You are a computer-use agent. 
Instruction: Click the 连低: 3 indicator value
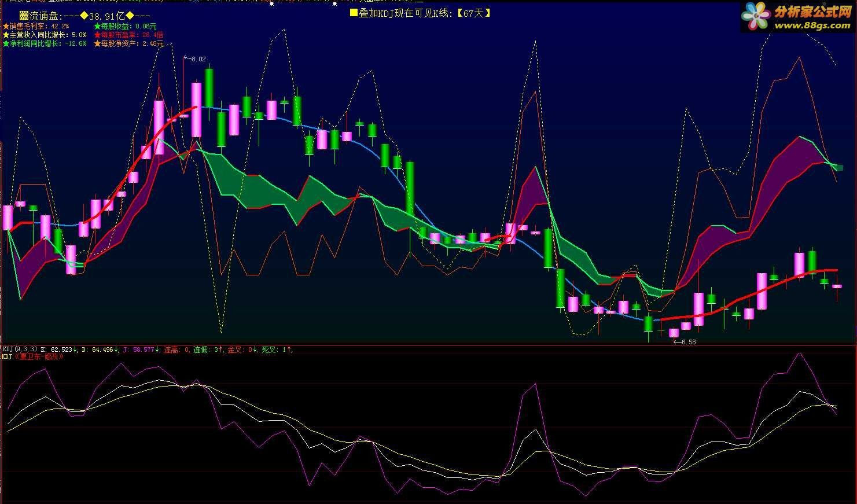(208, 350)
